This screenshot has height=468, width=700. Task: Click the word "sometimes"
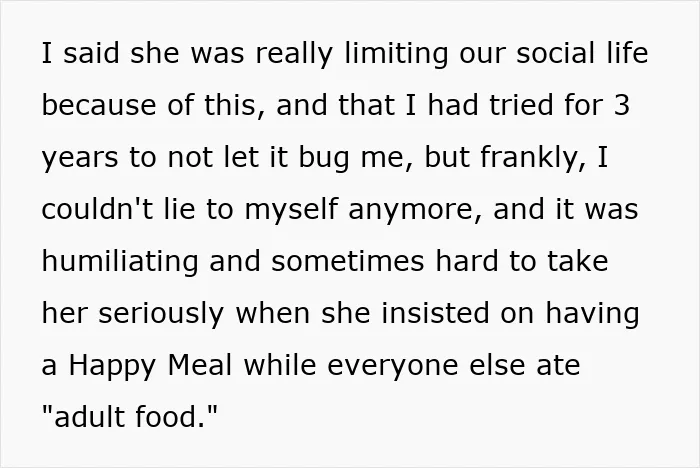click(x=347, y=261)
